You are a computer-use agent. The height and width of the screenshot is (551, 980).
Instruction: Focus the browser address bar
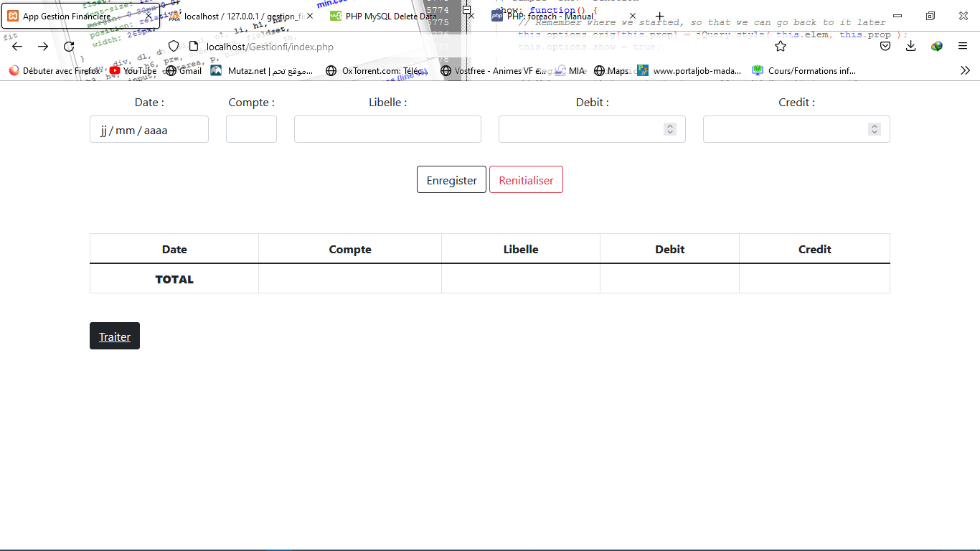pos(430,46)
